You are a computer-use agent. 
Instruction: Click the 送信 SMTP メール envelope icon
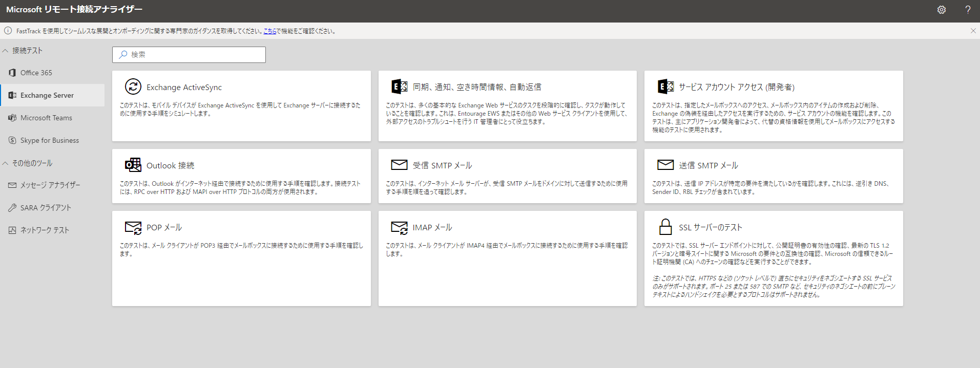[x=665, y=165]
